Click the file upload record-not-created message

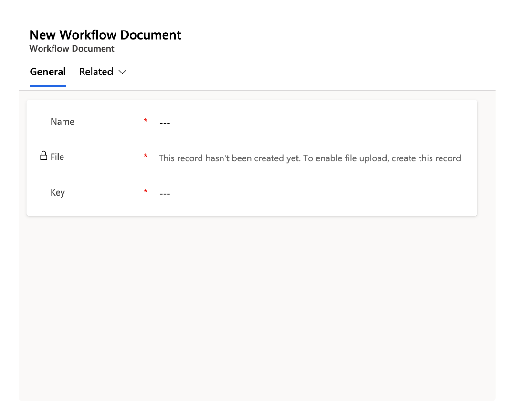pos(310,158)
